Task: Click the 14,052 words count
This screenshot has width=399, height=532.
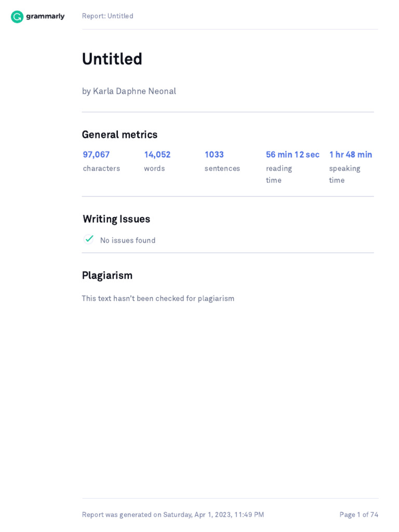Action: pyautogui.click(x=157, y=154)
